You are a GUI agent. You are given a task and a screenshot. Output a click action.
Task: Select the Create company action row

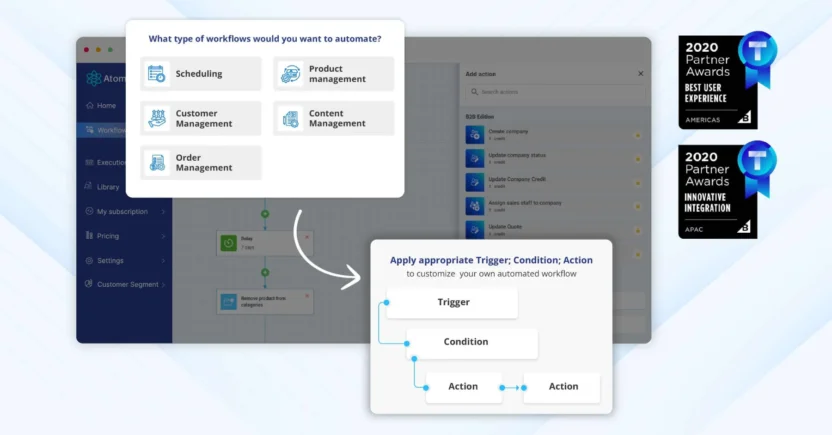tap(555, 135)
